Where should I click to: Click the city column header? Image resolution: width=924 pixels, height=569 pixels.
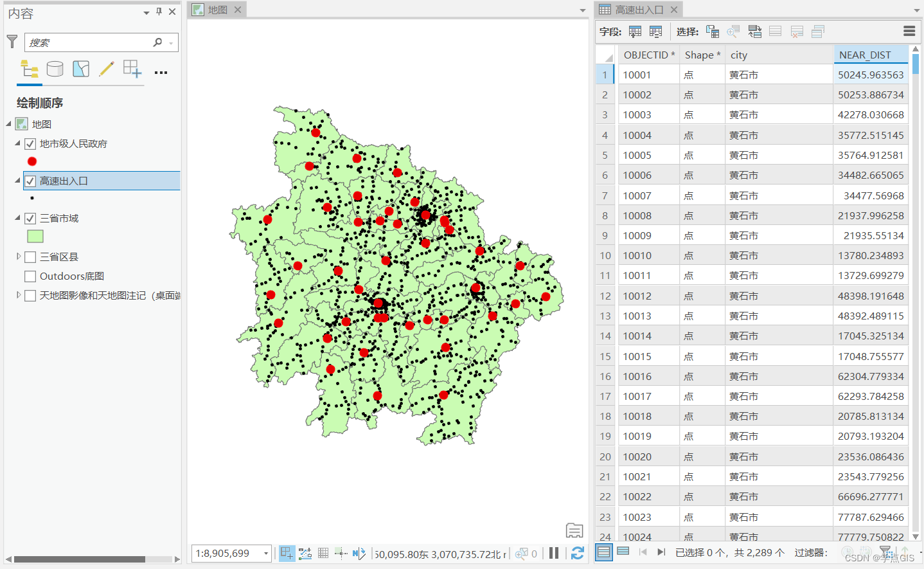(779, 55)
